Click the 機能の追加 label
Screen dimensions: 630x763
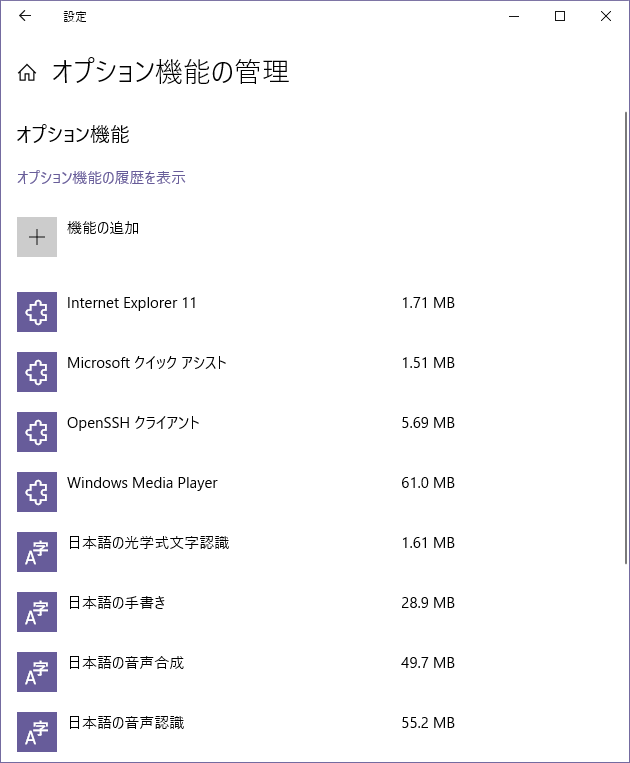pos(103,228)
